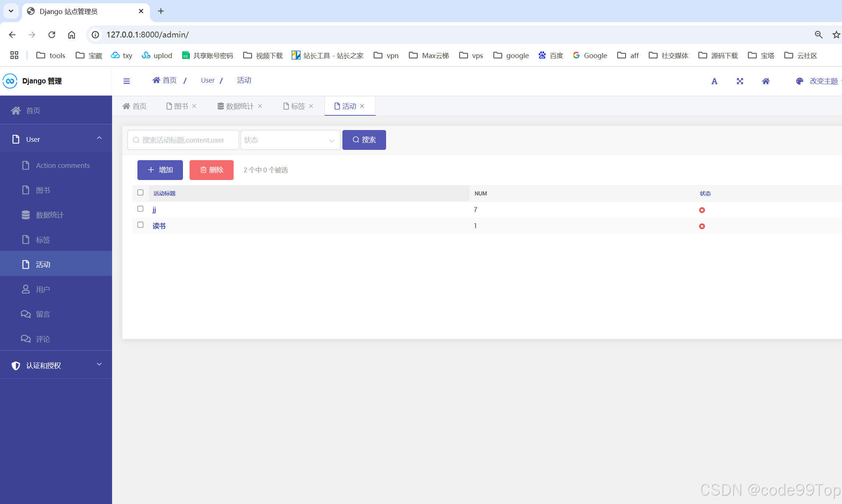Click the search input for 活动标题
842x504 pixels.
(x=183, y=140)
